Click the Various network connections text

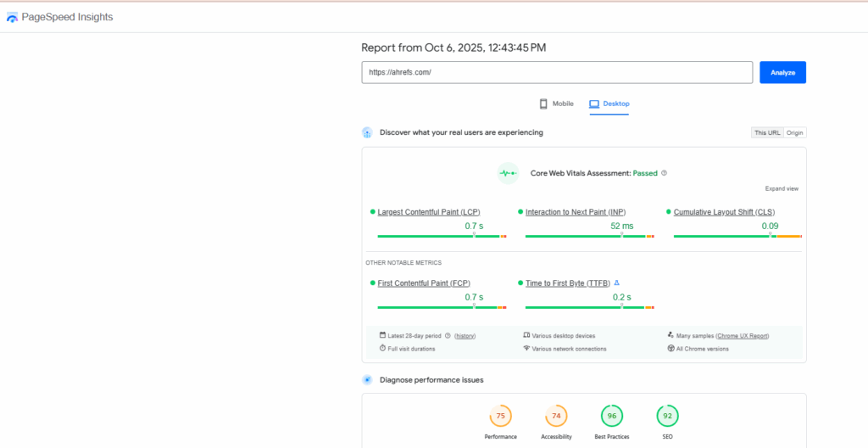point(569,349)
